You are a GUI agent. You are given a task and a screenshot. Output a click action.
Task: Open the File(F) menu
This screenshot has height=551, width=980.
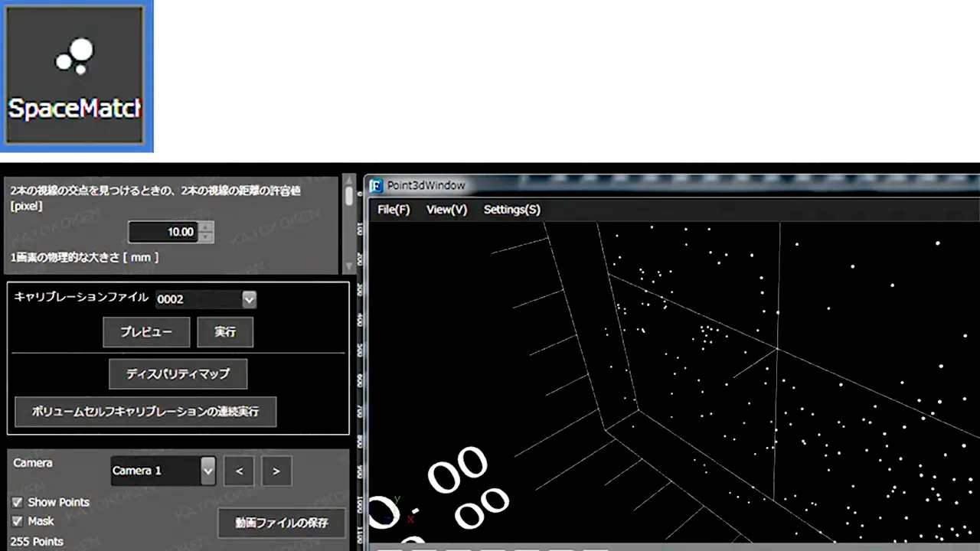(394, 210)
